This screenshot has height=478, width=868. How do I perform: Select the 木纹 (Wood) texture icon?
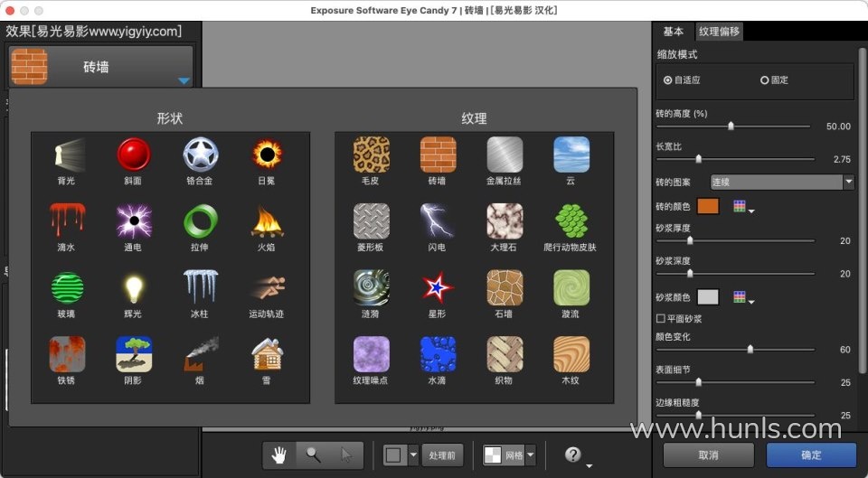point(571,354)
